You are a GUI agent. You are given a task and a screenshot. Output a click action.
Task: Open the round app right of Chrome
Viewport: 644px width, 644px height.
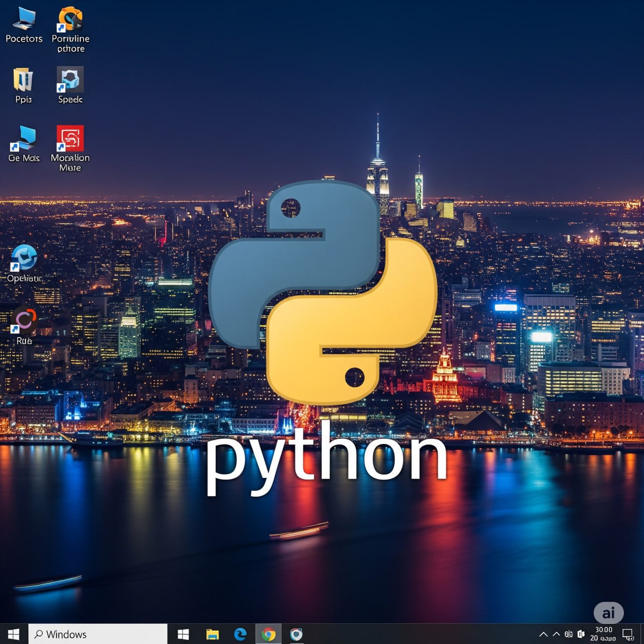(297, 634)
